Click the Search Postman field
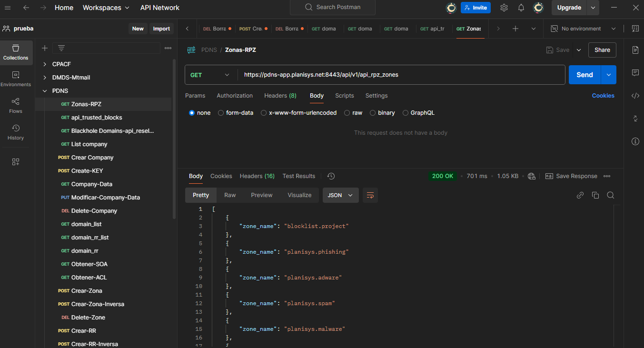This screenshot has height=348, width=644. [333, 8]
